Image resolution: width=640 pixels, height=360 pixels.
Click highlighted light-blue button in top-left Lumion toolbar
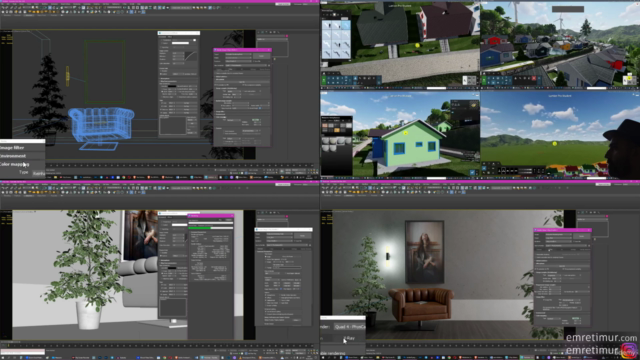tap(355, 78)
